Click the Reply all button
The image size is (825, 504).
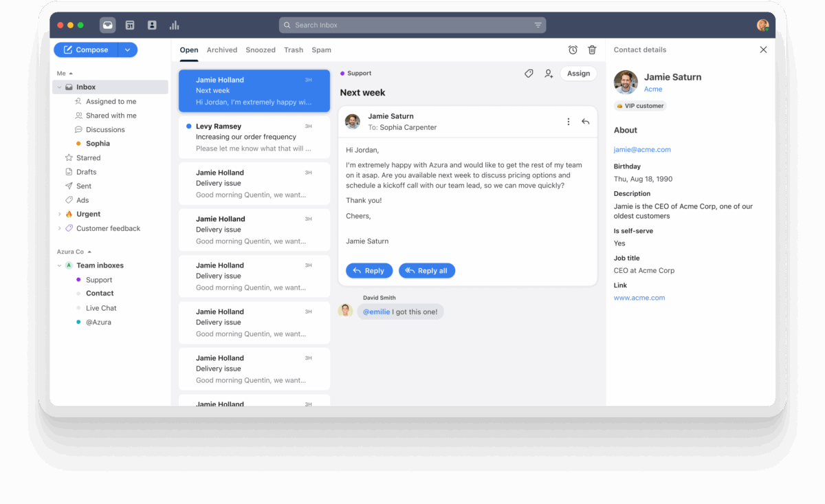426,270
